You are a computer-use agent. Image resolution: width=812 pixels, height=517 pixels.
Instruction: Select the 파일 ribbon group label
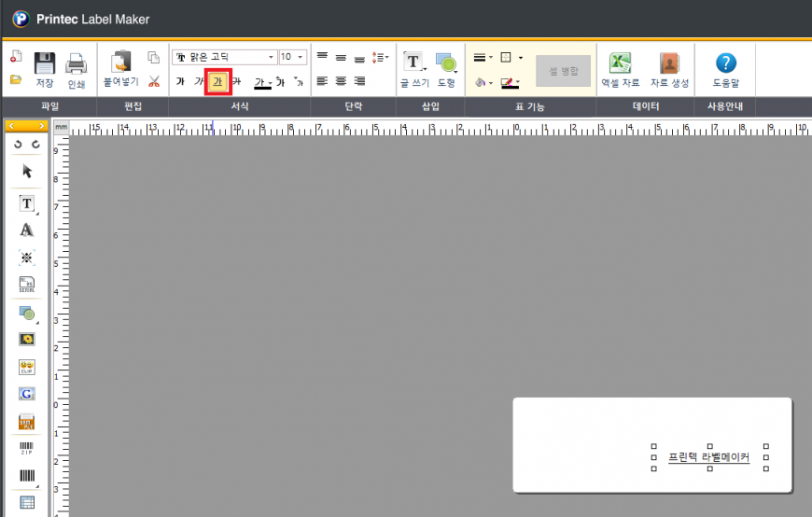[x=49, y=106]
